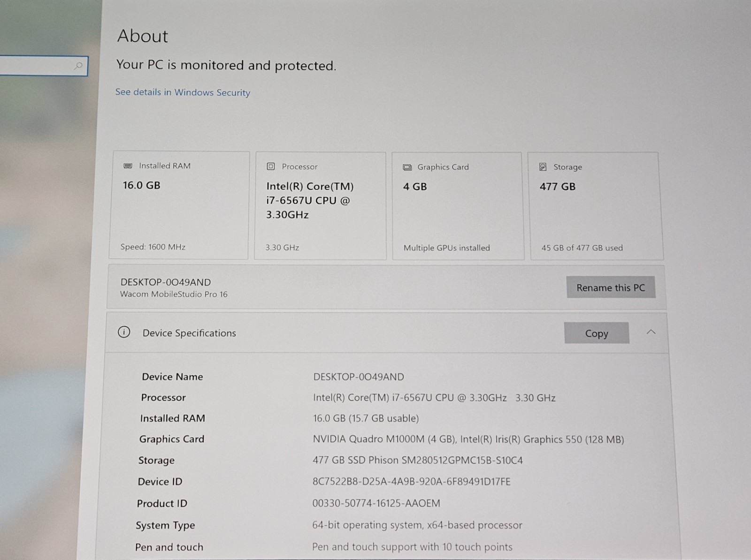Open See details in Windows Security

[x=183, y=92]
